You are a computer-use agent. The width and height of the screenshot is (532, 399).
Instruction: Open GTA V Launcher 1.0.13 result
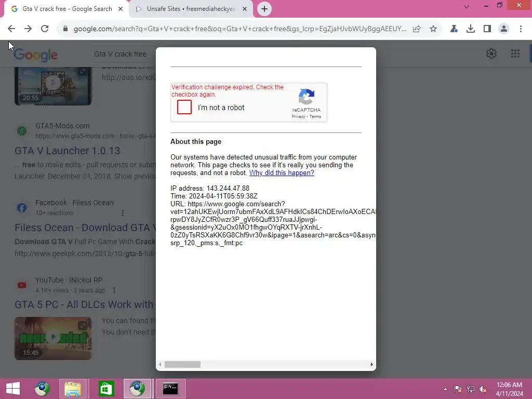67,151
